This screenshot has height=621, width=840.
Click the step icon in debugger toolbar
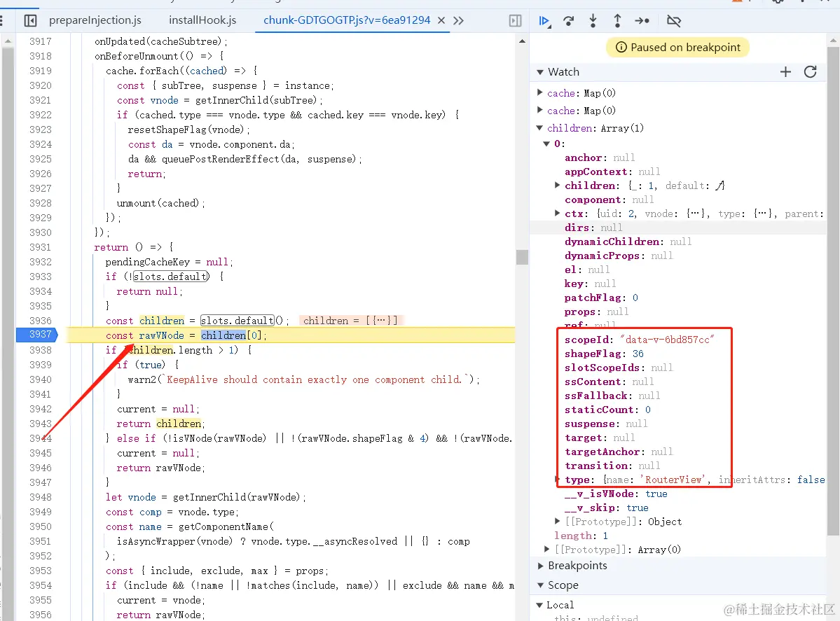(642, 21)
